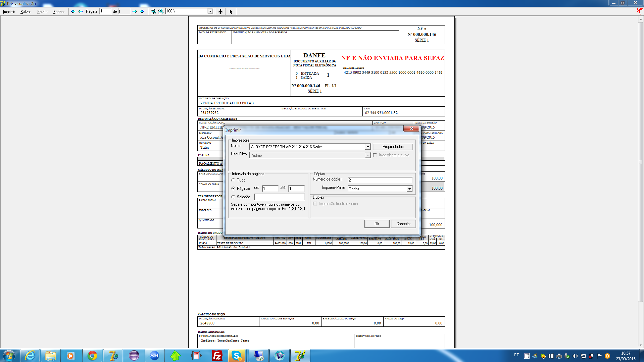
Task: Click the Número de cópias field
Action: (380, 180)
